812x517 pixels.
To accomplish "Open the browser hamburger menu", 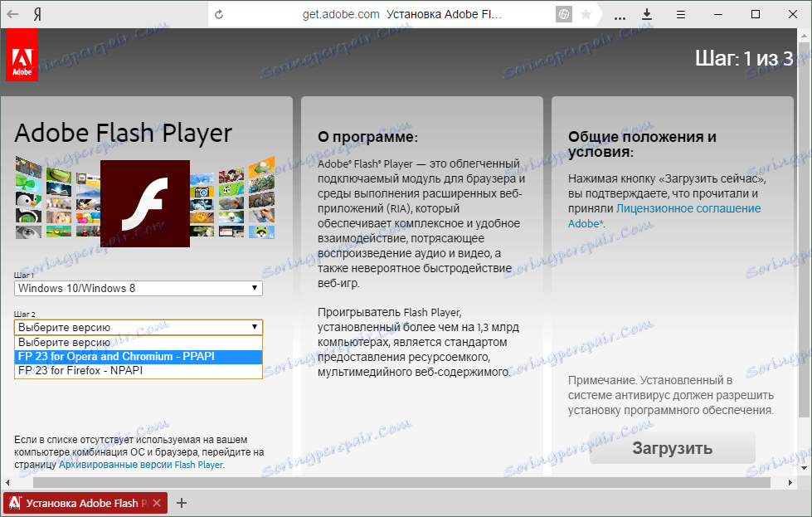I will pyautogui.click(x=681, y=14).
